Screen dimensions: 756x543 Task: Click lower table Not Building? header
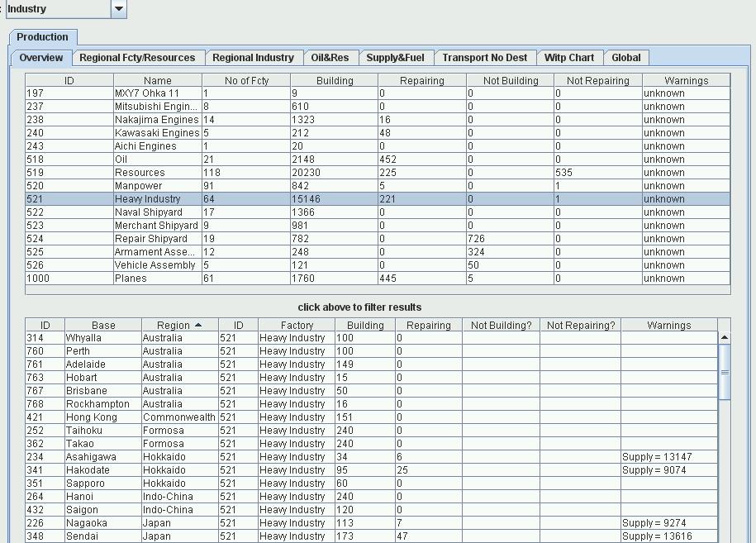point(501,326)
